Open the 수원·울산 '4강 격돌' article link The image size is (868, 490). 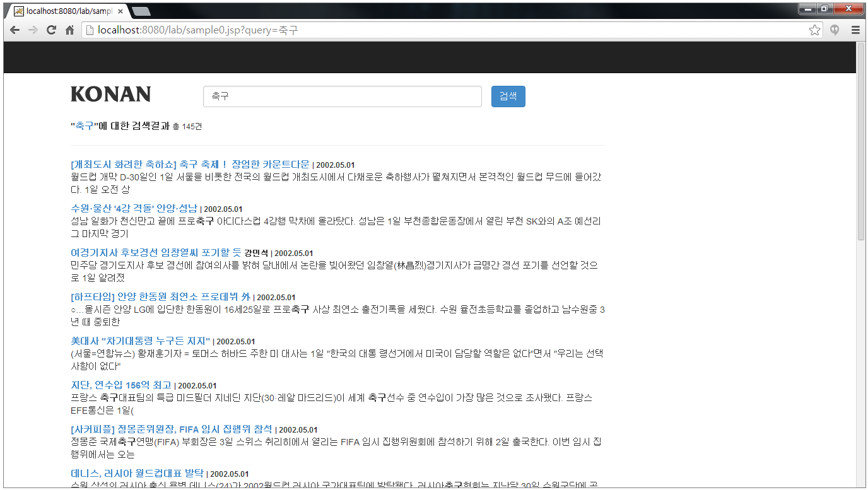click(x=134, y=208)
